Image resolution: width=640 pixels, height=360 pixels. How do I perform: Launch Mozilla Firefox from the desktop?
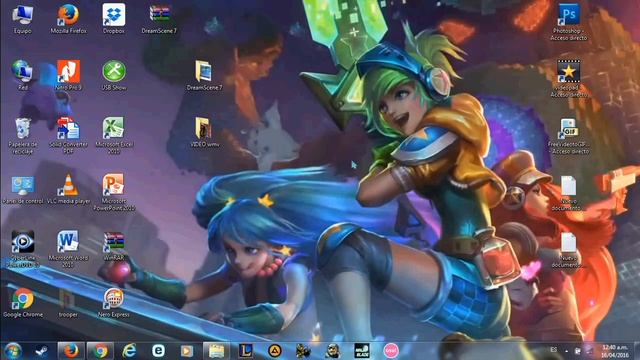click(69, 19)
